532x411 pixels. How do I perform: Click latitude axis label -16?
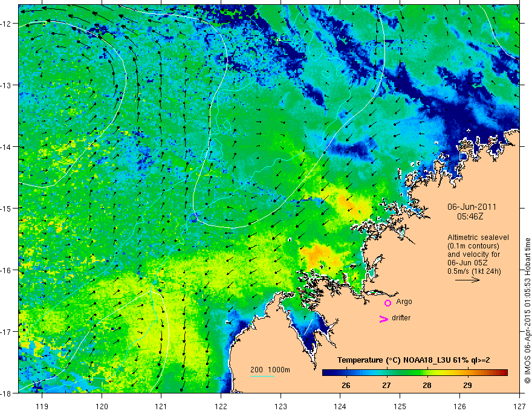click(x=5, y=270)
